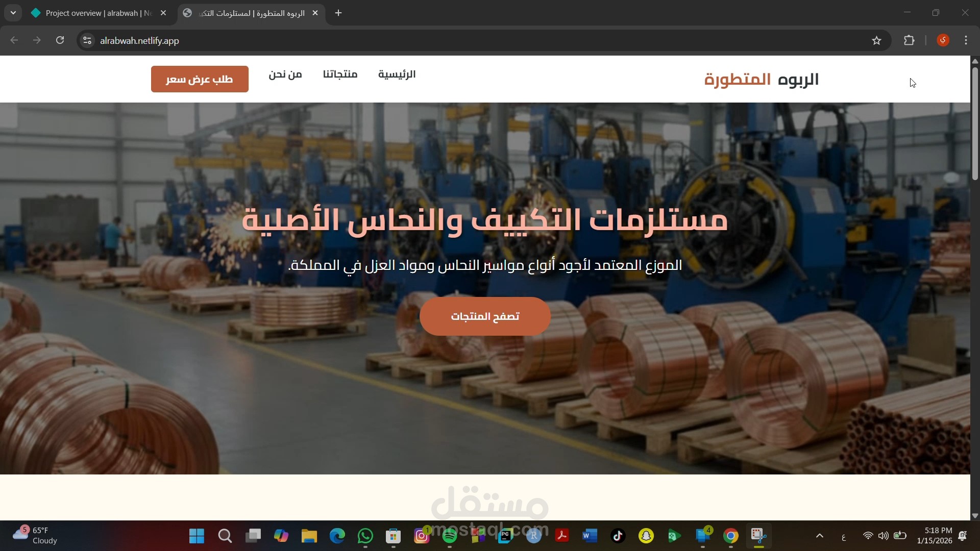Open Adobe Acrobat from the taskbar
Screen dimensions: 980x551
point(562,537)
